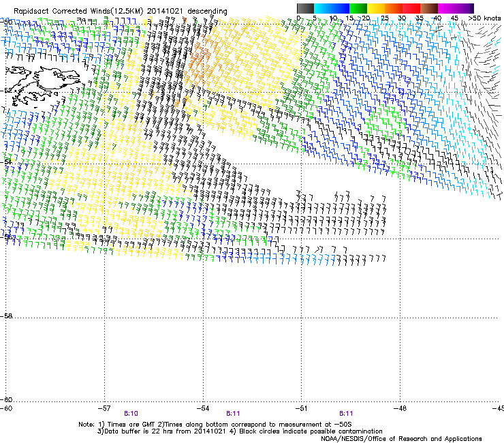
Task: Click the note 'Times are GMT'
Action: [131, 425]
